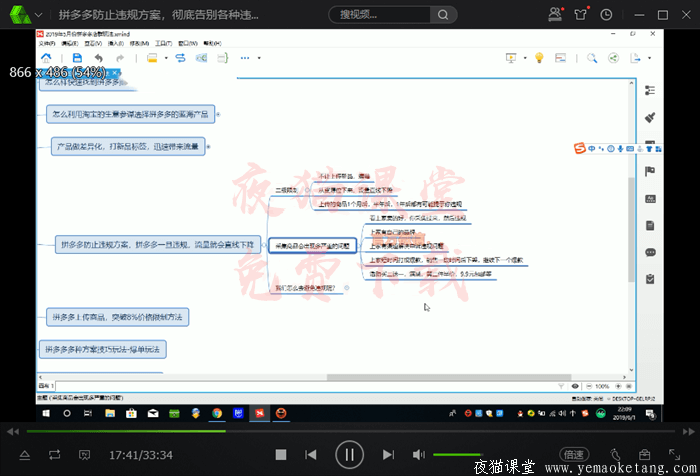Open the skin (shirt) icon in title bar

click(x=581, y=14)
